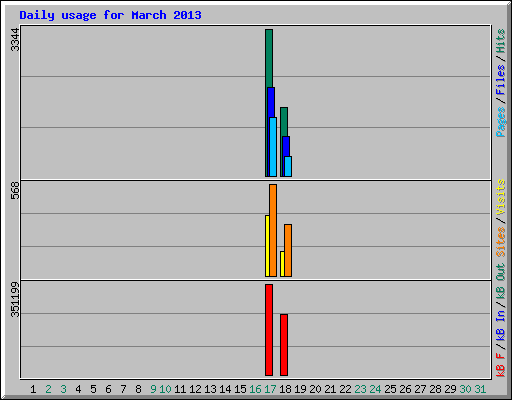Click day 23 on the x-axis
This screenshot has height=400, width=512.
click(x=360, y=389)
